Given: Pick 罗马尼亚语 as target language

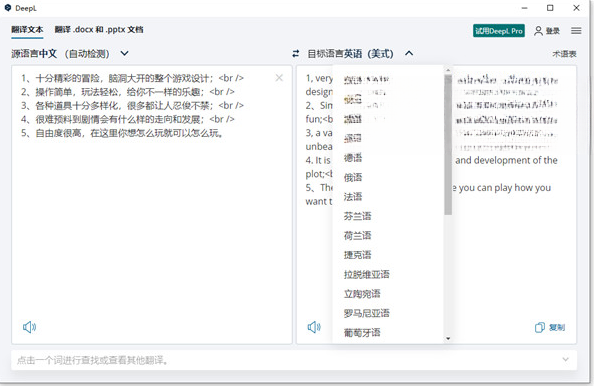Looking at the screenshot, I should coord(366,313).
